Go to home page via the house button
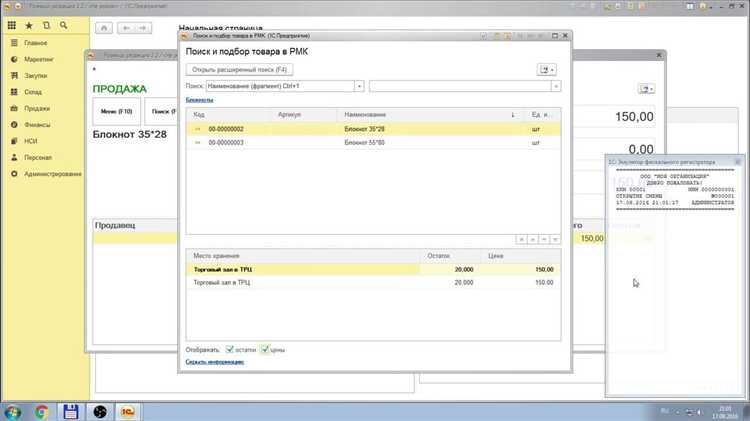This screenshot has width=750, height=421. click(104, 28)
